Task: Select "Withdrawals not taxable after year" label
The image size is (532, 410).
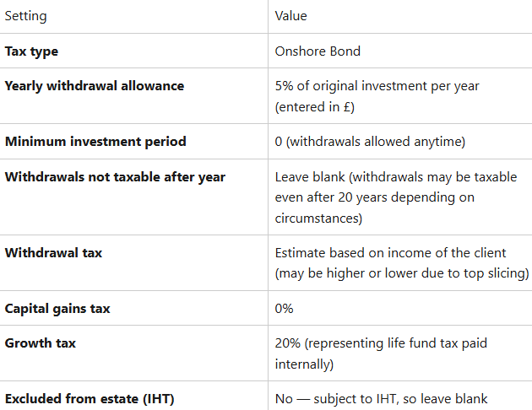Action: tap(115, 177)
